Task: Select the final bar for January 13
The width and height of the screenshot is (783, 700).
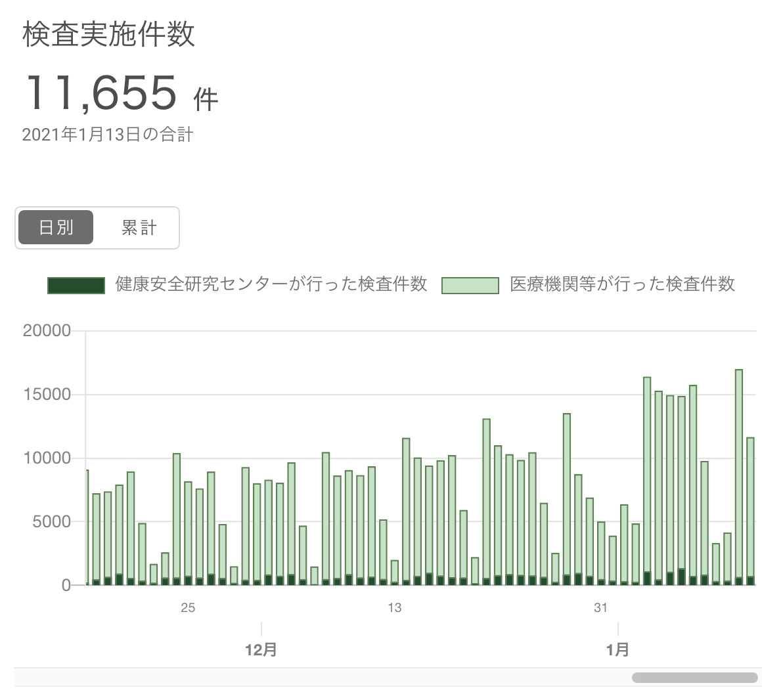Action: tap(750, 511)
